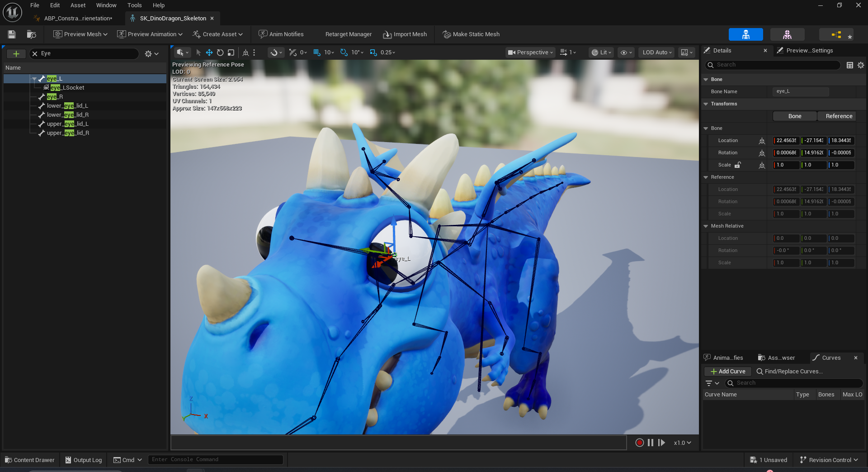Click Make Static Mesh button
The image size is (868, 472).
point(471,34)
